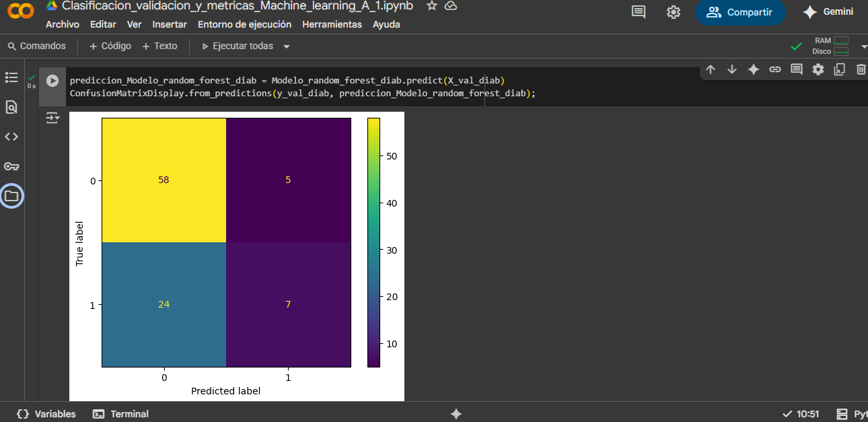Open the Editar menu
This screenshot has width=868, height=422.
(103, 24)
